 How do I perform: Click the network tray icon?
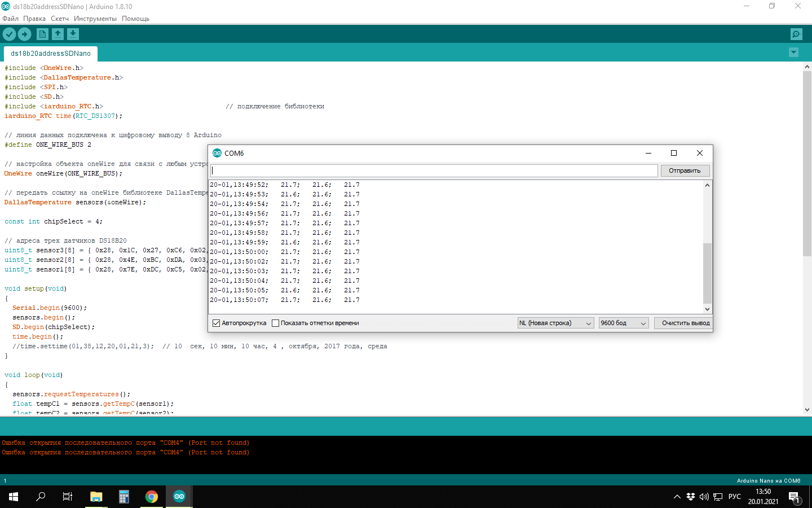(718, 497)
